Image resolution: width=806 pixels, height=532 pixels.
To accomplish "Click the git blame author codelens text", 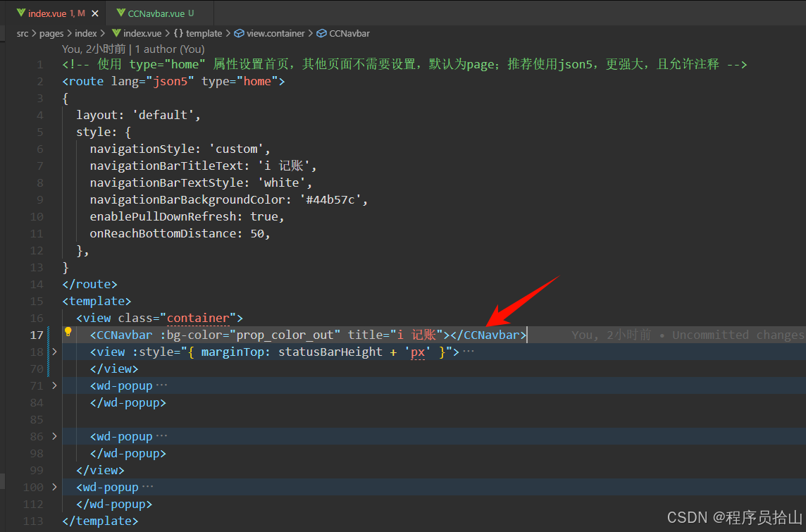I will tap(133, 49).
